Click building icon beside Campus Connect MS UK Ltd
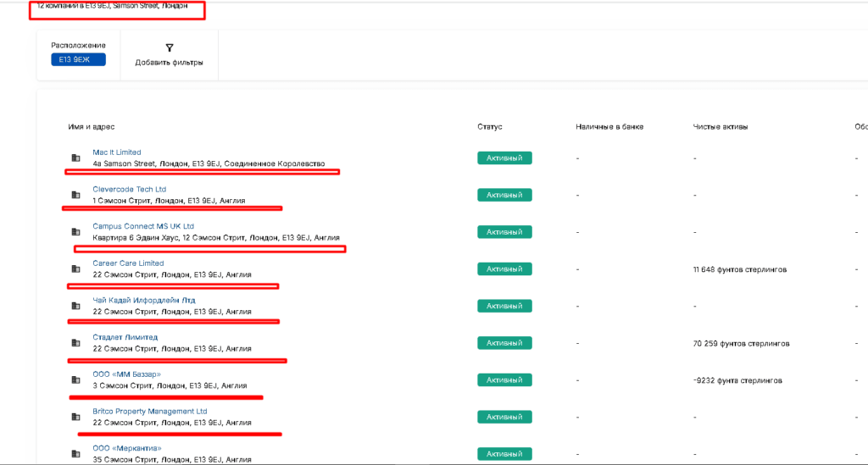This screenshot has height=465, width=868. (x=75, y=232)
